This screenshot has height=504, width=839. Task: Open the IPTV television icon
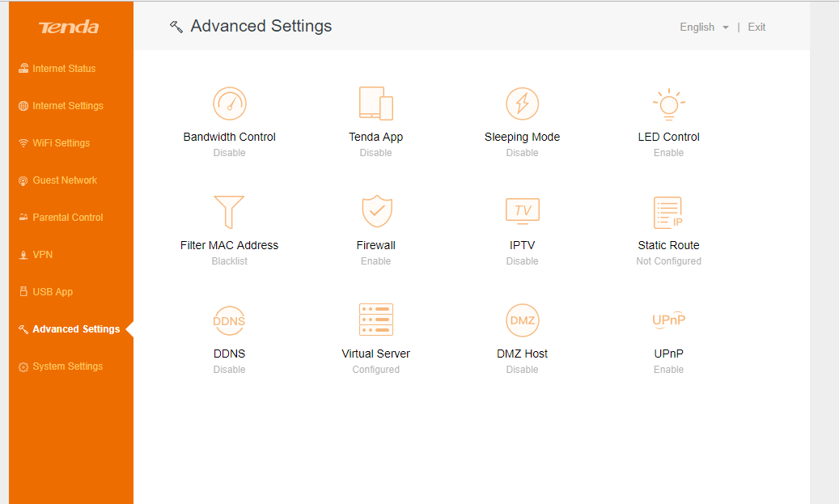[x=522, y=211]
